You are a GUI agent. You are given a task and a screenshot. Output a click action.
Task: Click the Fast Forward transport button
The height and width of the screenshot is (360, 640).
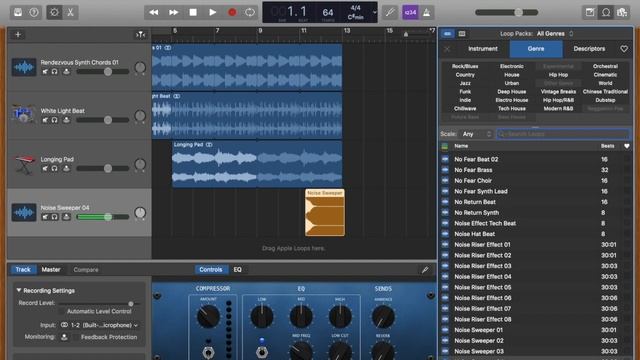(x=173, y=12)
